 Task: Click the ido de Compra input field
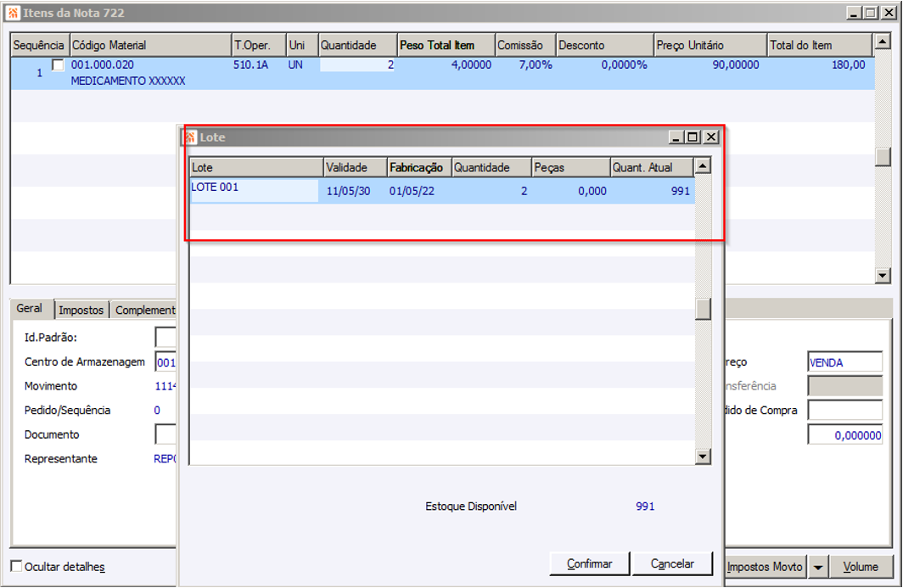click(x=844, y=410)
